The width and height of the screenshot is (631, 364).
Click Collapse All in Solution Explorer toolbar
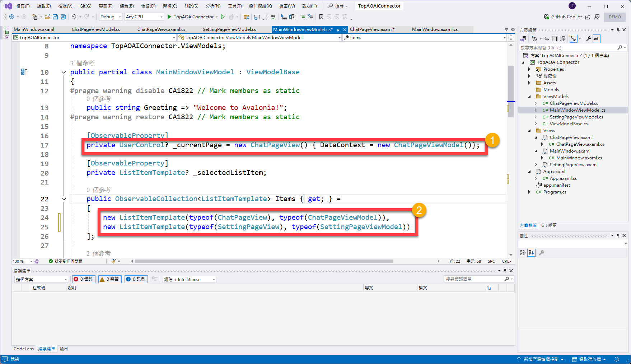tap(555, 39)
